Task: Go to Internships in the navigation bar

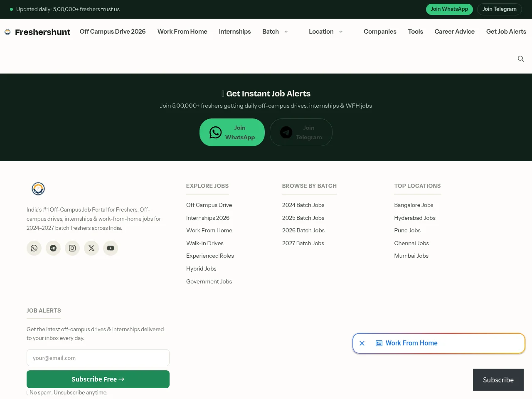Action: [235, 32]
